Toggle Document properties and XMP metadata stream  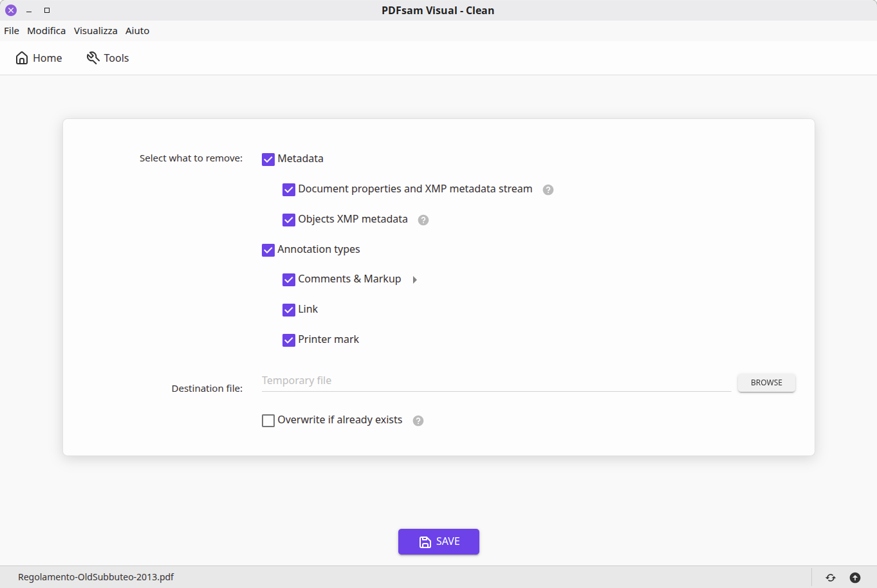(x=289, y=190)
